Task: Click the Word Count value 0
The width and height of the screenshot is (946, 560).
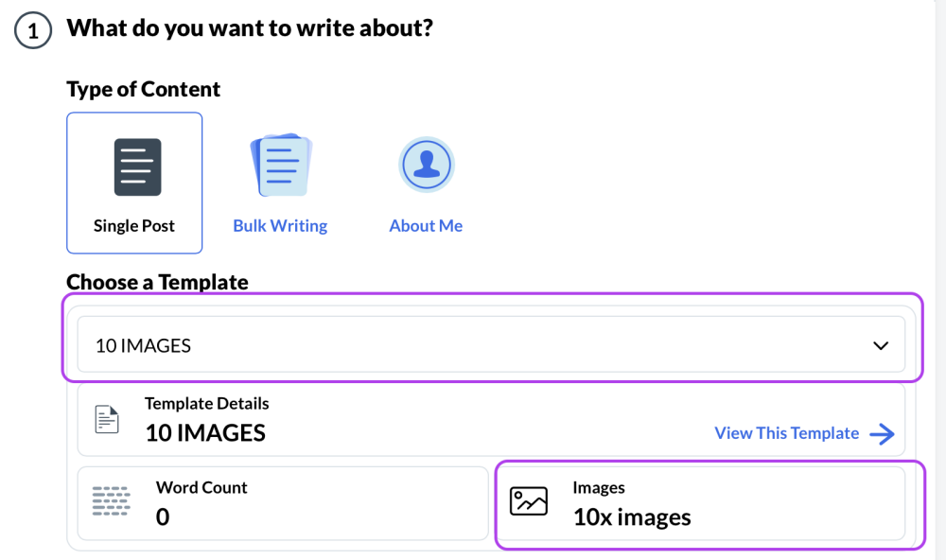Action: pyautogui.click(x=163, y=516)
